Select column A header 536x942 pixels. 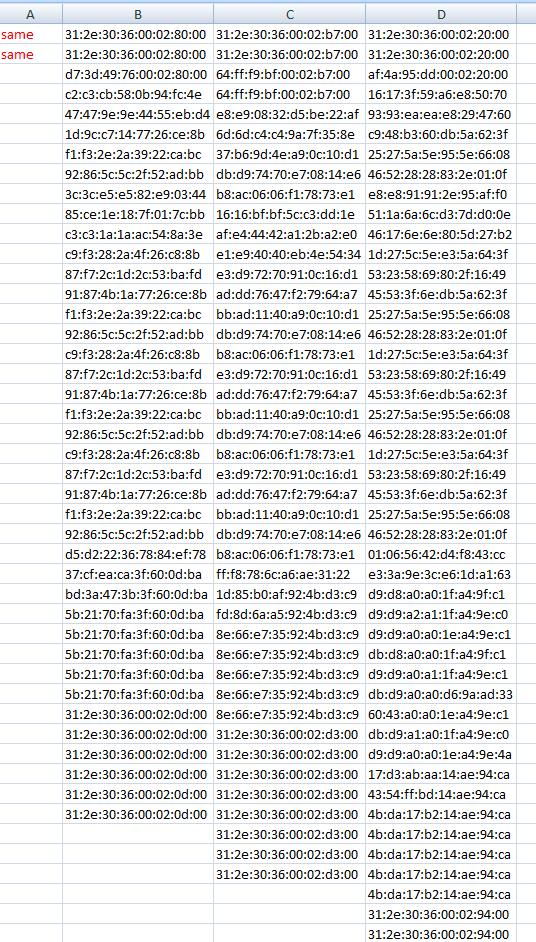[x=31, y=14]
